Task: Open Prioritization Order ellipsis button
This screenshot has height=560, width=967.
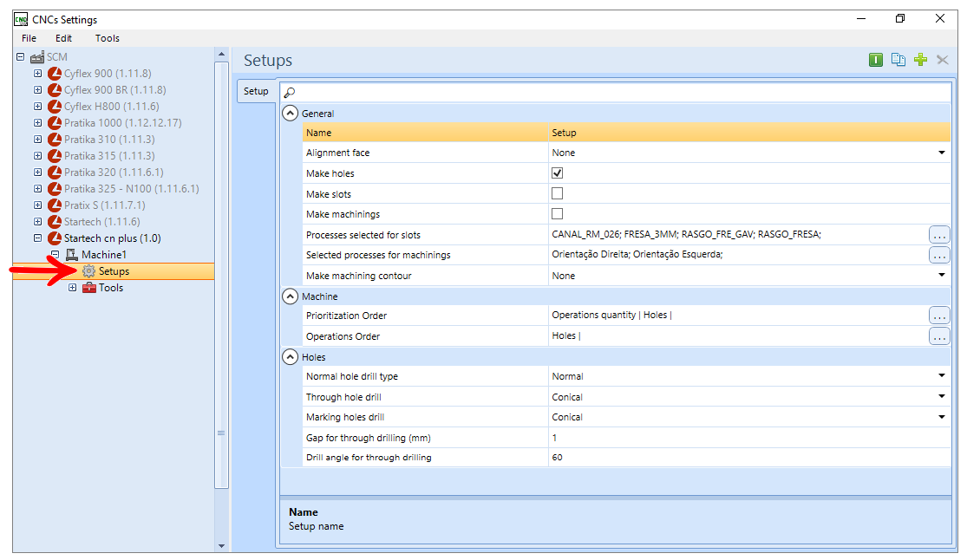Action: click(939, 316)
